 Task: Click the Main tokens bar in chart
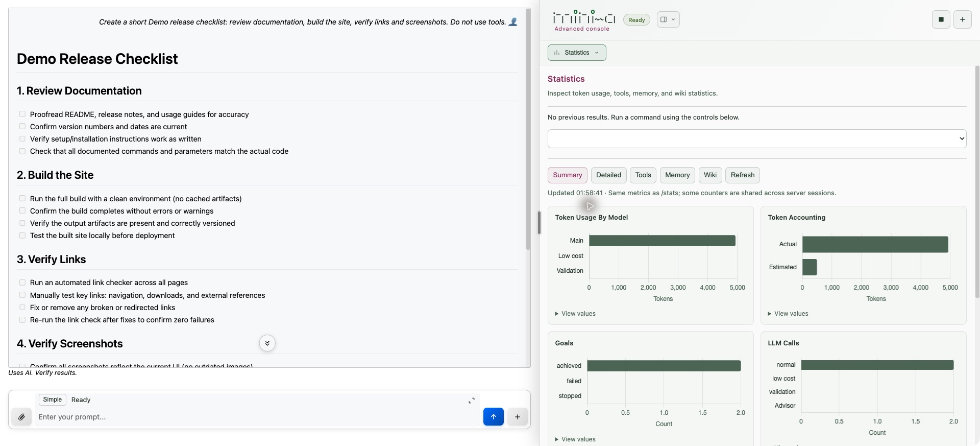tap(662, 241)
